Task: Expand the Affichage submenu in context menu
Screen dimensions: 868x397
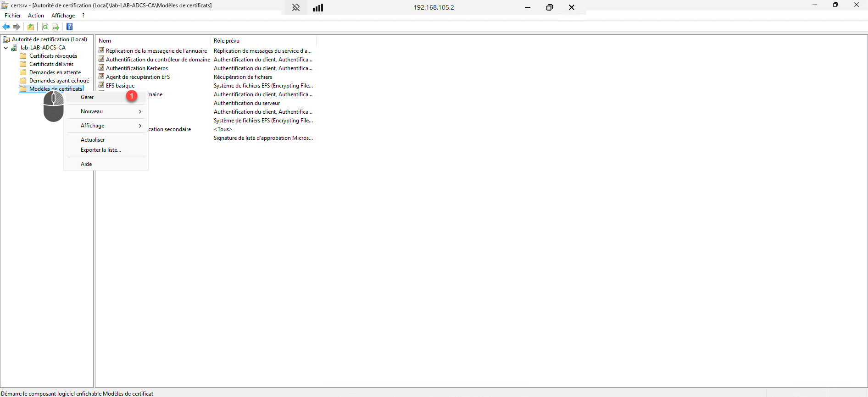Action: tap(106, 126)
